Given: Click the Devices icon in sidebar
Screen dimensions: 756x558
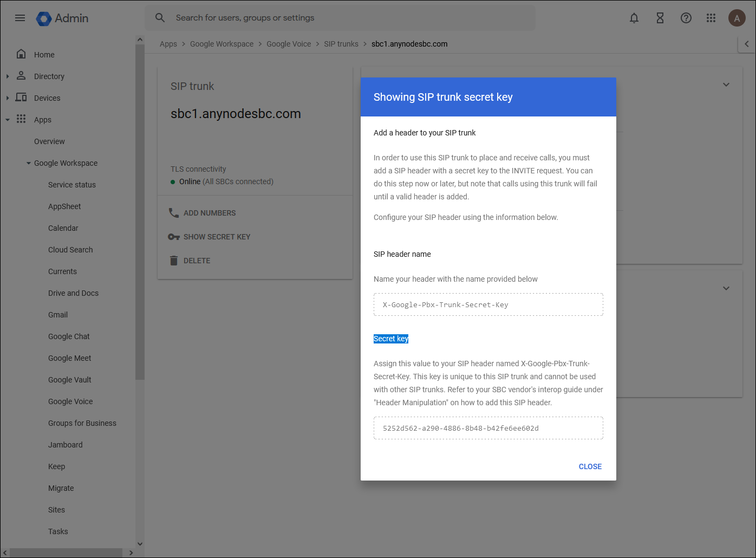Looking at the screenshot, I should point(21,97).
